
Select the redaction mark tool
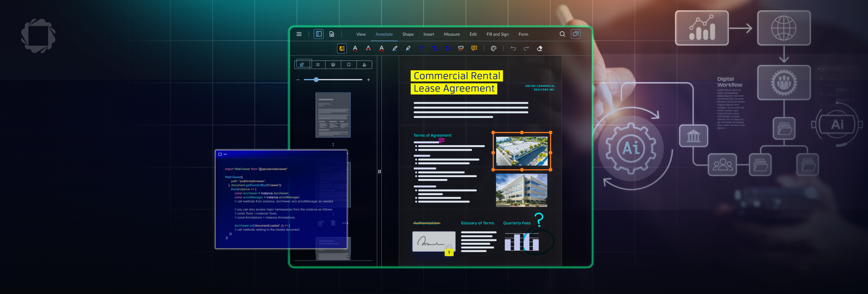pos(461,49)
